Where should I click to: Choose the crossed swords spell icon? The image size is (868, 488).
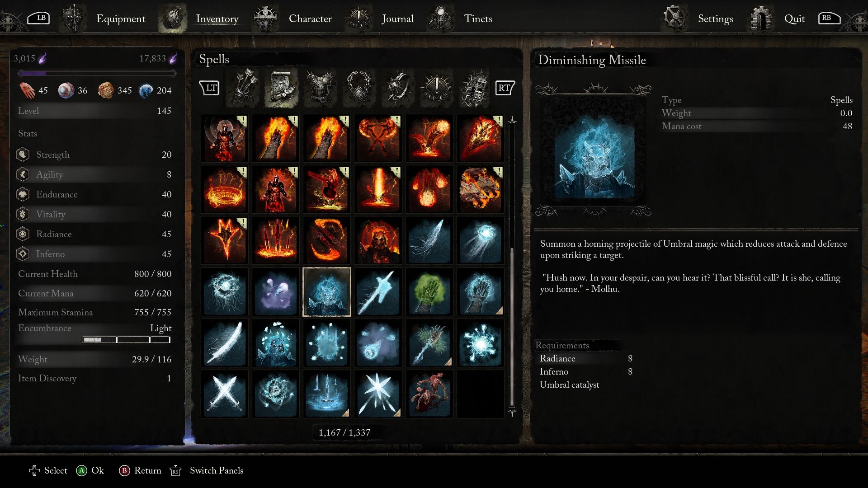[224, 394]
